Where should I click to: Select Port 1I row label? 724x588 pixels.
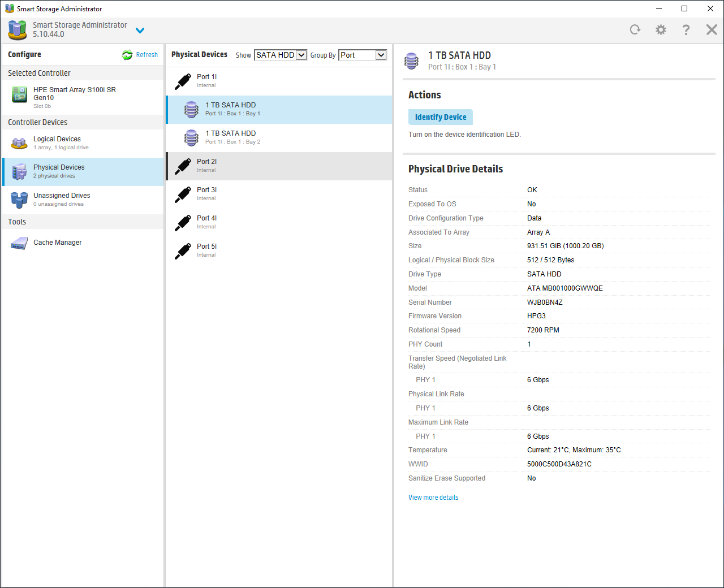[x=207, y=77]
